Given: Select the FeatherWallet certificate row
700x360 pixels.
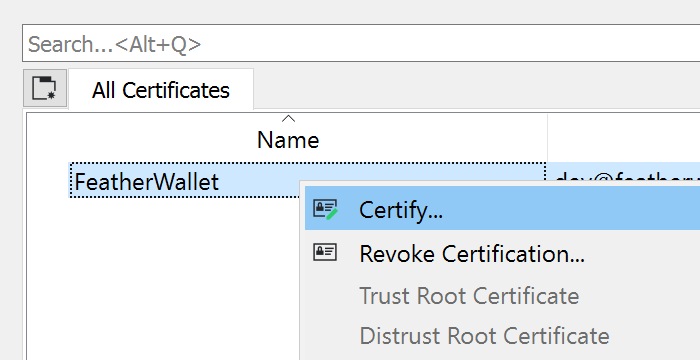Looking at the screenshot, I should pyautogui.click(x=184, y=181).
